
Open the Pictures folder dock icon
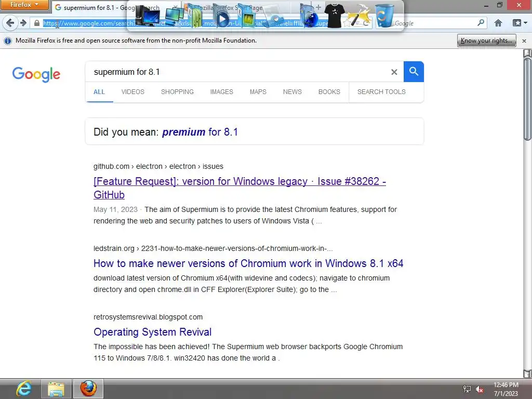[247, 16]
